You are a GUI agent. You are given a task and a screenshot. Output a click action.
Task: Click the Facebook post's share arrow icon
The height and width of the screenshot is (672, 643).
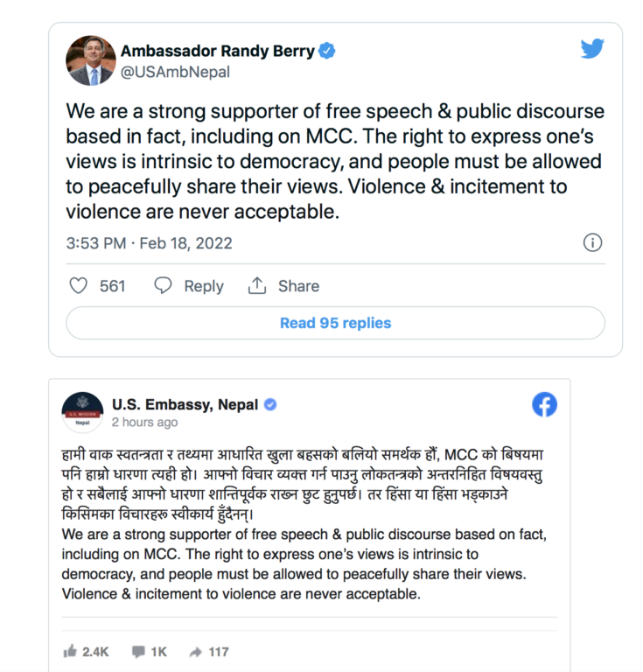[196, 652]
